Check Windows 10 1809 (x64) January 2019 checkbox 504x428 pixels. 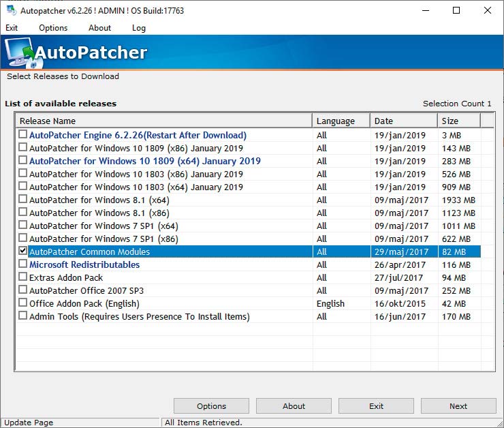tap(22, 160)
